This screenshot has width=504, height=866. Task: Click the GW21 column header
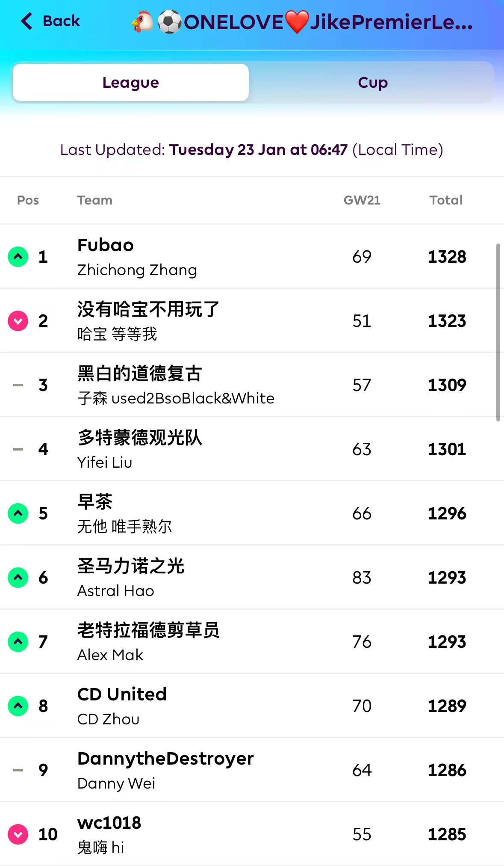[x=362, y=200]
